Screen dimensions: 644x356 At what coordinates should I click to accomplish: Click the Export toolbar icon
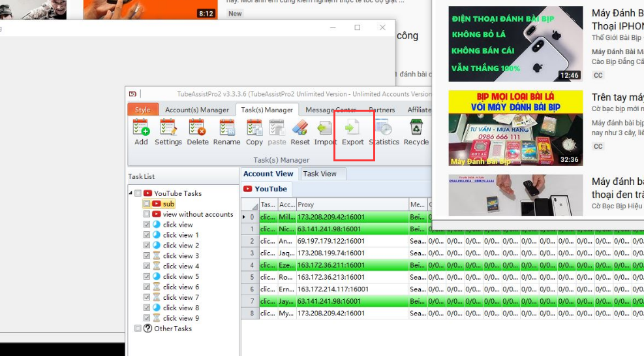point(352,128)
